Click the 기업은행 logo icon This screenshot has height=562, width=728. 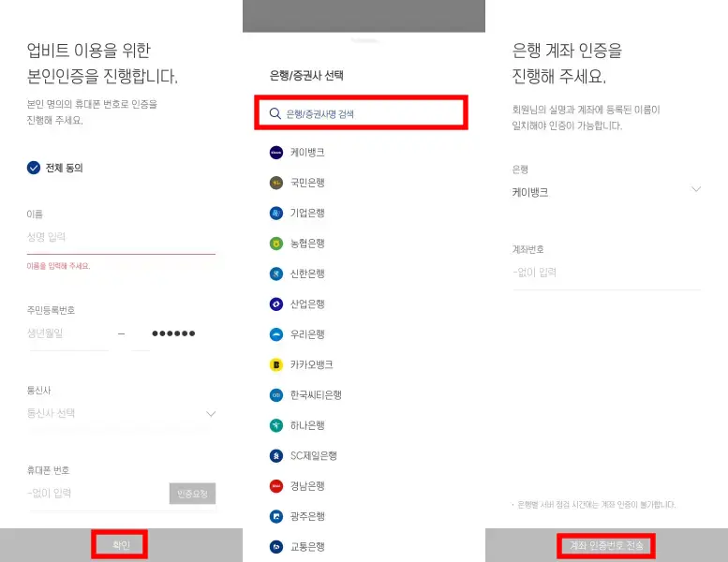point(276,213)
